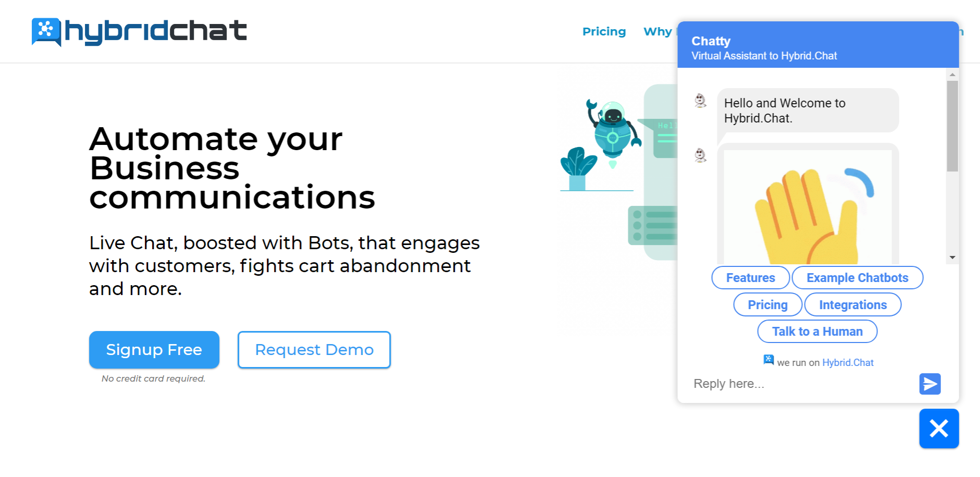Click the chat scrollbar thumb
Viewport: 980px width, 477px height.
pos(952,125)
